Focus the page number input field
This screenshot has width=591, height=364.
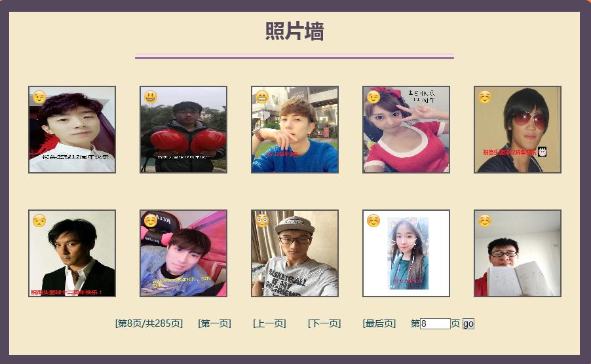435,323
